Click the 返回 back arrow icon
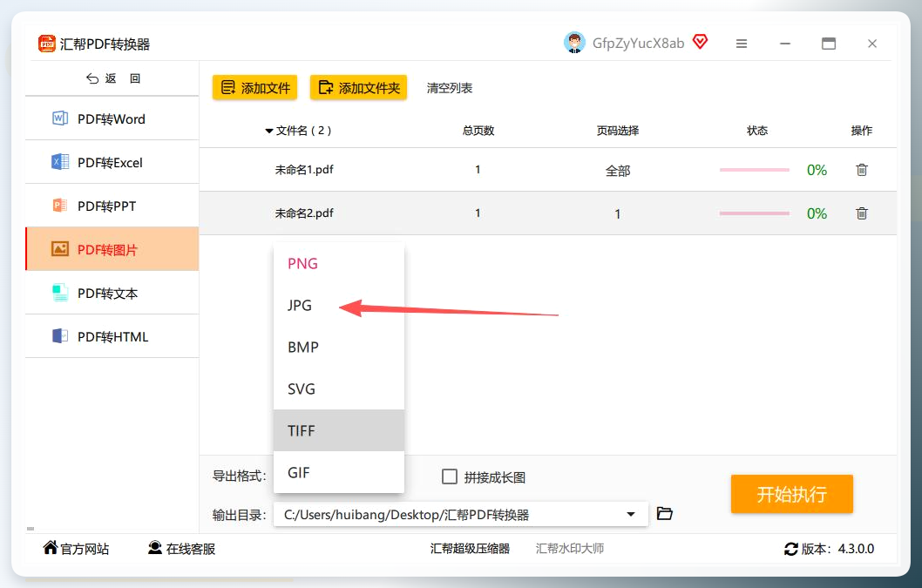The height and width of the screenshot is (588, 922). [92, 78]
